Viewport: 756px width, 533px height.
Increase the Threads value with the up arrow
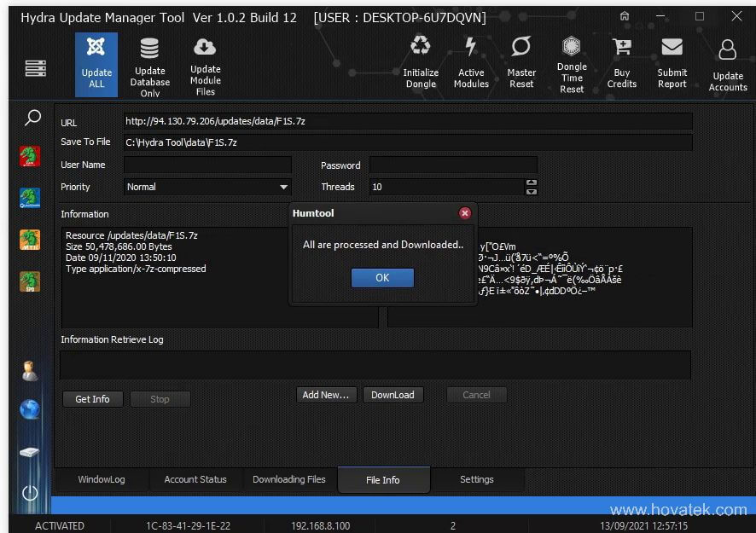[x=531, y=182]
